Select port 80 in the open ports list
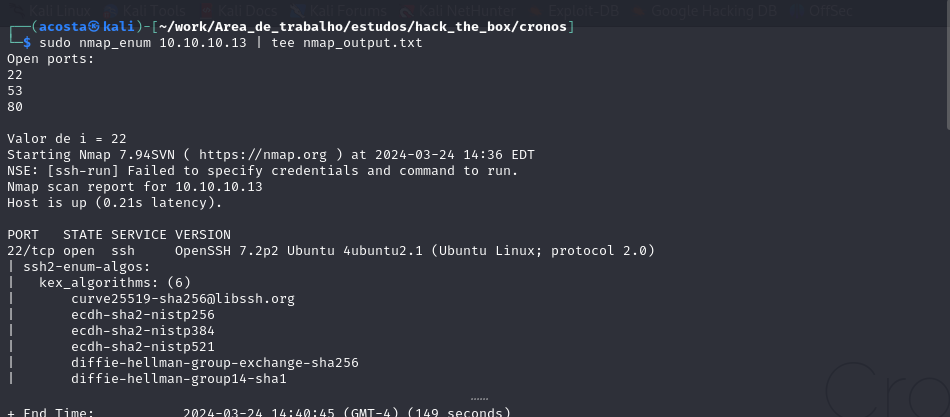Screen dimensions: 950x417 [15, 107]
